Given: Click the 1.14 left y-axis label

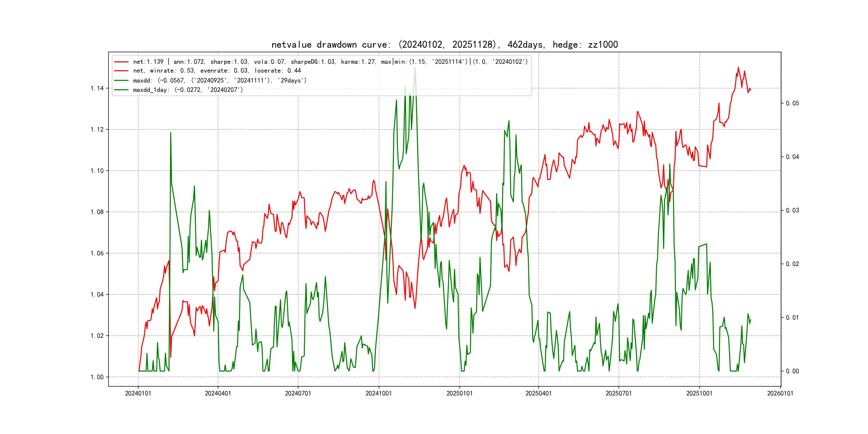Looking at the screenshot, I should [x=97, y=88].
